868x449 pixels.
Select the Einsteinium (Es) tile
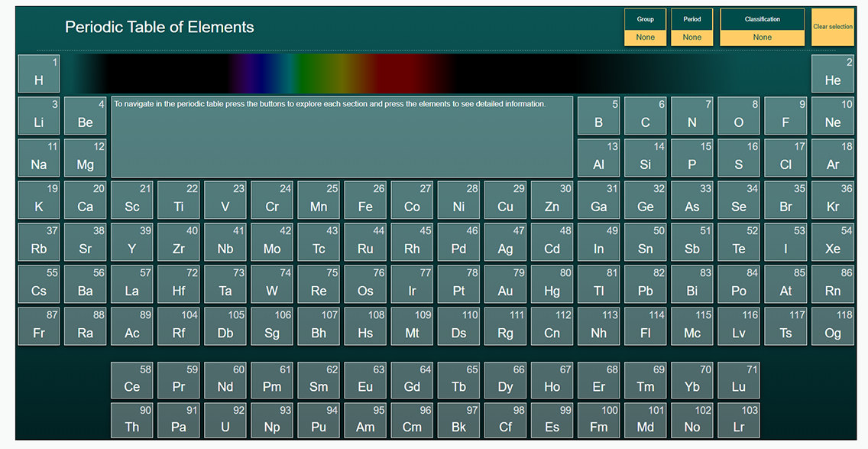click(552, 421)
